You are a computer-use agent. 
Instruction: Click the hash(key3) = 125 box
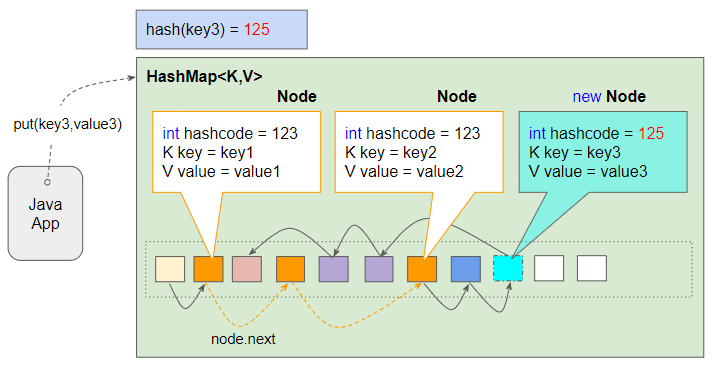[222, 30]
